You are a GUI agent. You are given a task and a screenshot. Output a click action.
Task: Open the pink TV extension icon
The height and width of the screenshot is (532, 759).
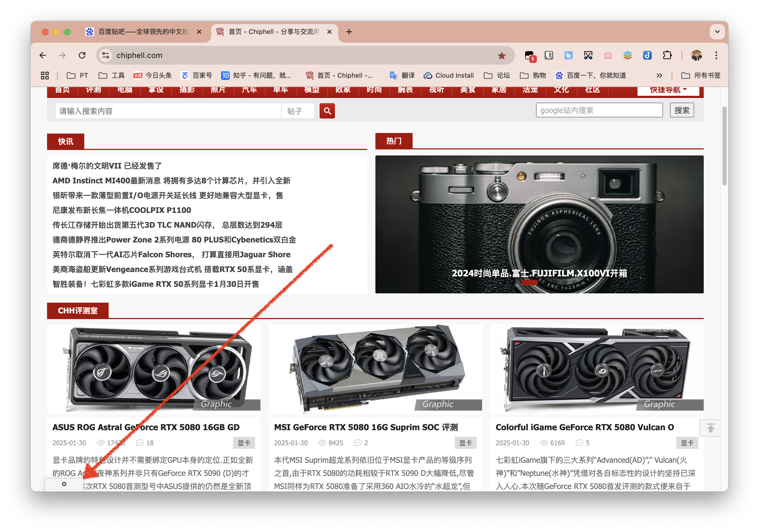[x=608, y=55]
